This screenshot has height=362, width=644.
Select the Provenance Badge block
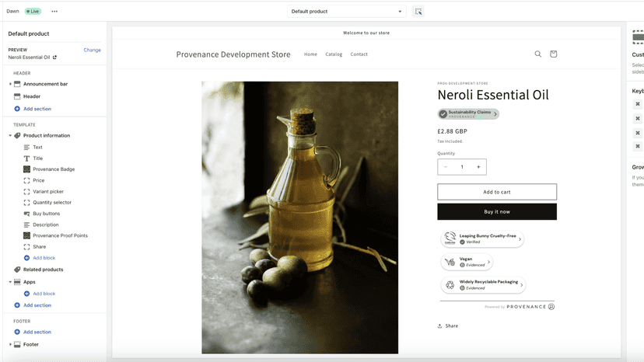coord(54,169)
